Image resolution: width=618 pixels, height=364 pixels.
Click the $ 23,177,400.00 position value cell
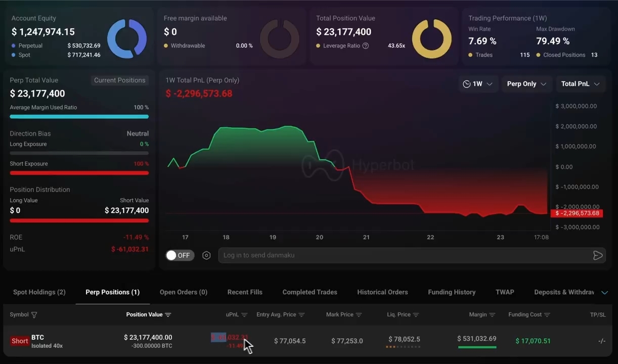point(148,337)
